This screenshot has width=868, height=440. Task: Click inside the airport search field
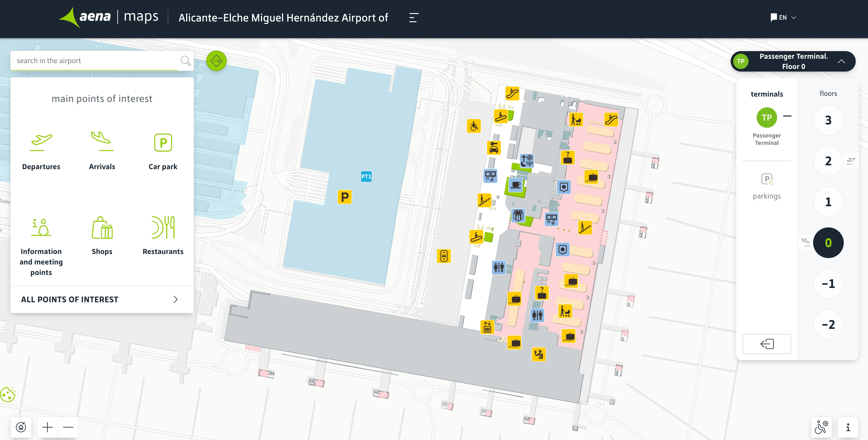click(x=95, y=61)
